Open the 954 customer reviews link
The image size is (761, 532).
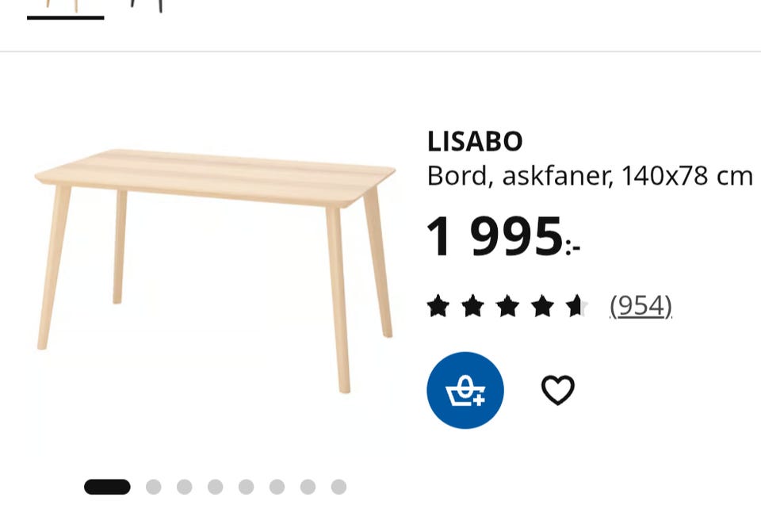[641, 306]
